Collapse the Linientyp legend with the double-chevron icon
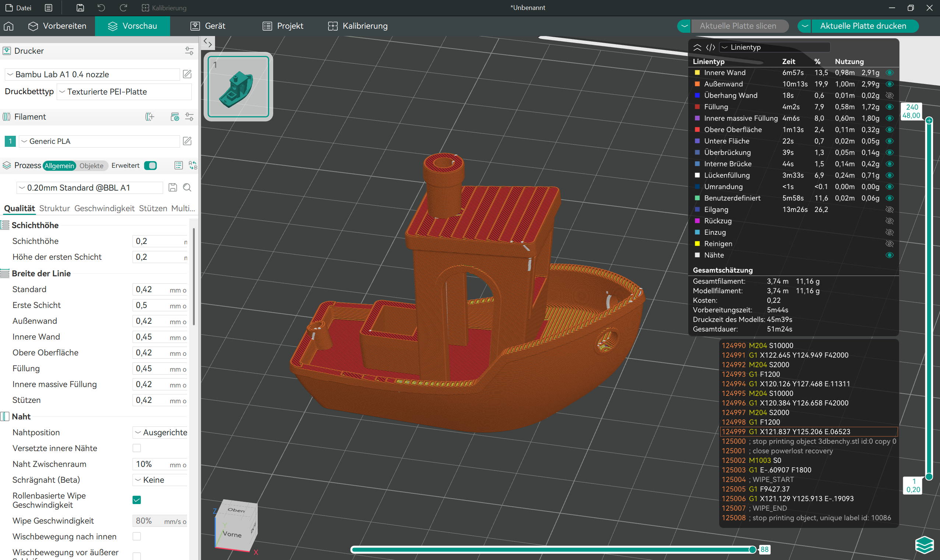 [x=697, y=47]
